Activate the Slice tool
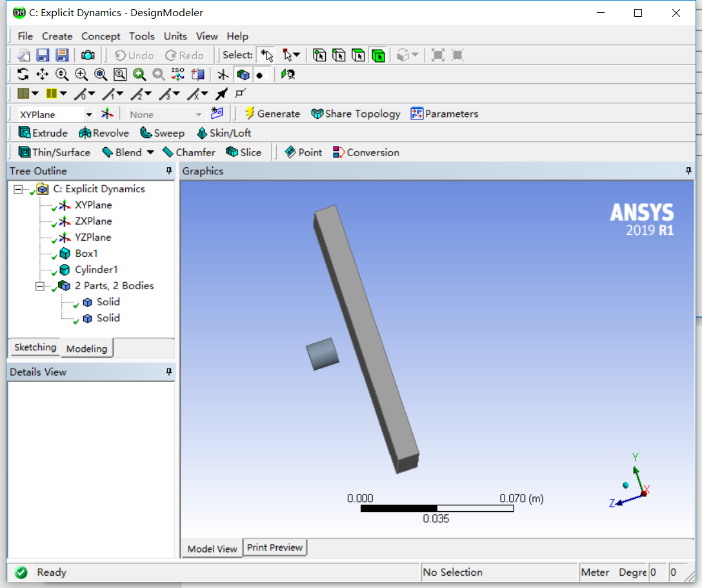Viewport: 702px width, 588px height. coord(244,152)
